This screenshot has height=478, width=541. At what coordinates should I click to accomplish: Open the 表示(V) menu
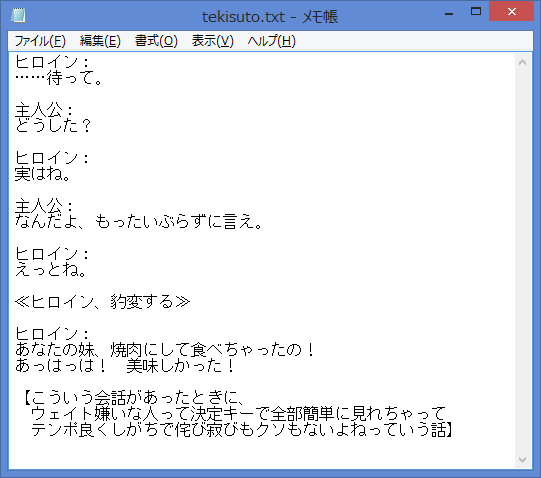click(213, 41)
